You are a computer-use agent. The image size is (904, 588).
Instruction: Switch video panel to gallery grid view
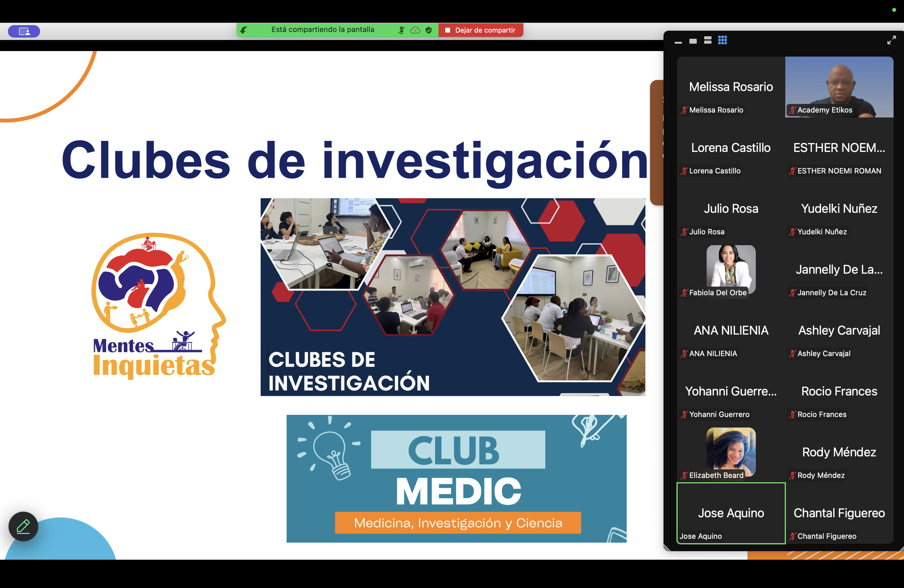coord(723,40)
